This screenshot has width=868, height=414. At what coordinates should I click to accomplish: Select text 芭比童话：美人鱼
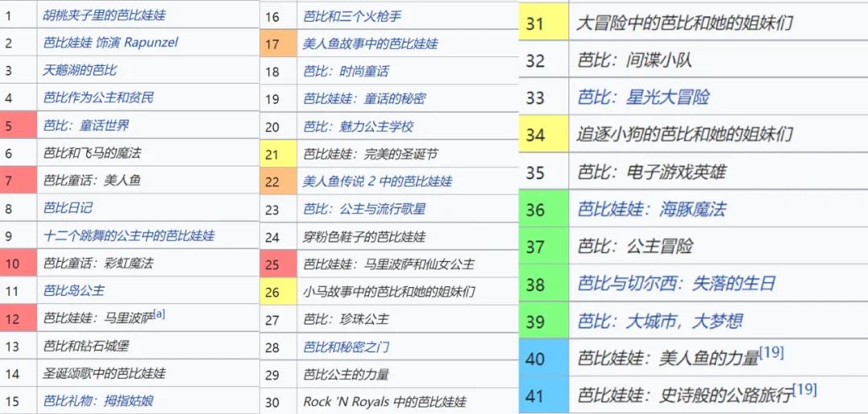pyautogui.click(x=92, y=180)
